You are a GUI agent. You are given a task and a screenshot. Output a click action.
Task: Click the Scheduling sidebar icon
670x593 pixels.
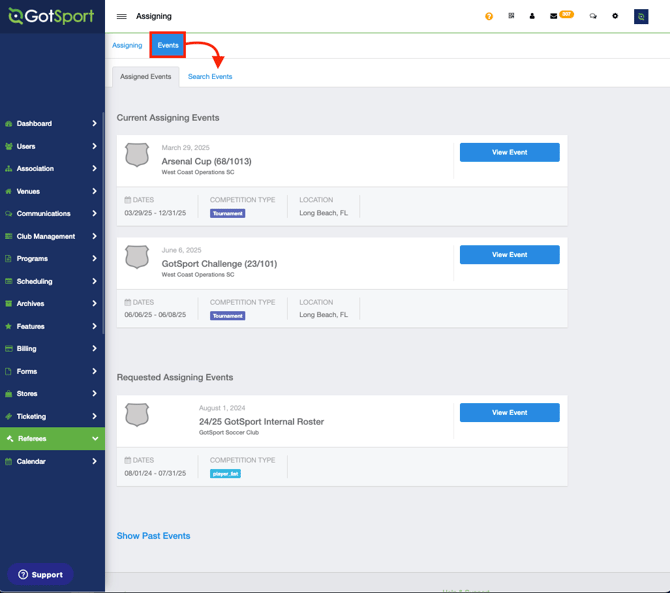9,281
